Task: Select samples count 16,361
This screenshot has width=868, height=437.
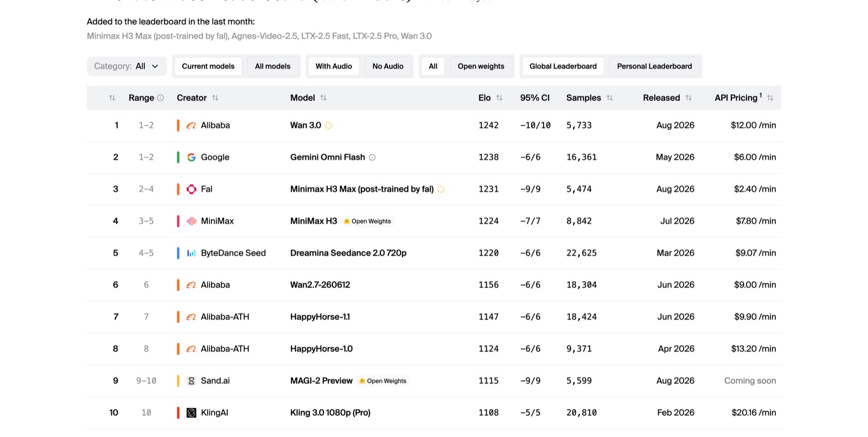Action: [x=582, y=157]
